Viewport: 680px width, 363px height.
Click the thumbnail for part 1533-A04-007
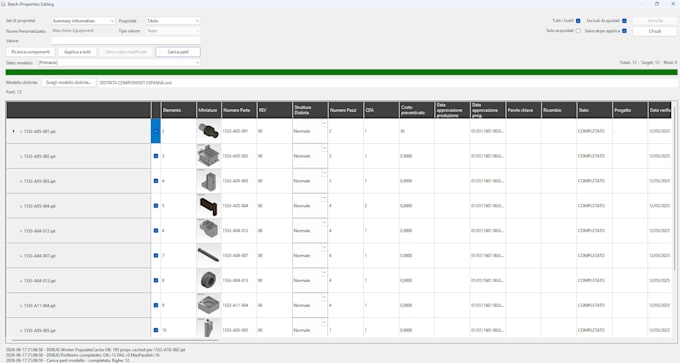209,256
